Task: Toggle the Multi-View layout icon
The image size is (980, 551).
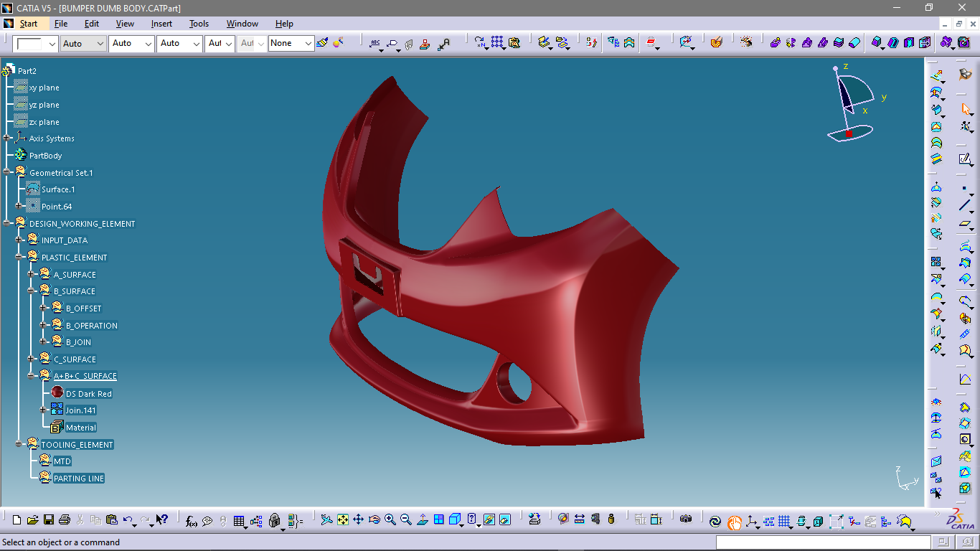Action: coord(438,519)
